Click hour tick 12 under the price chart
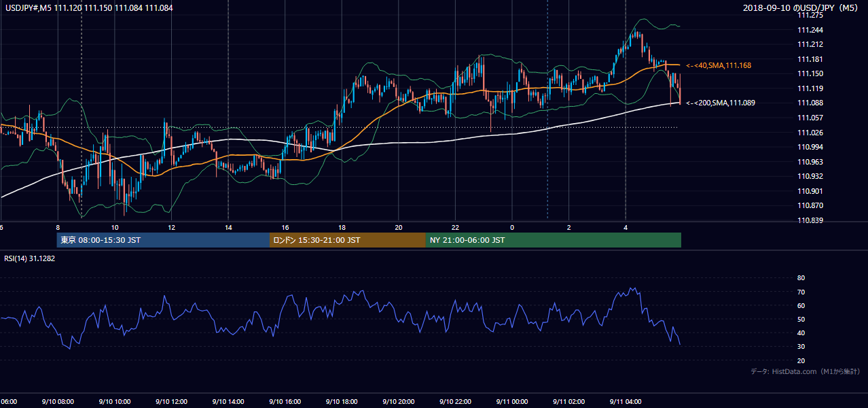Viewport: 868px width, 408px height. pos(171,228)
